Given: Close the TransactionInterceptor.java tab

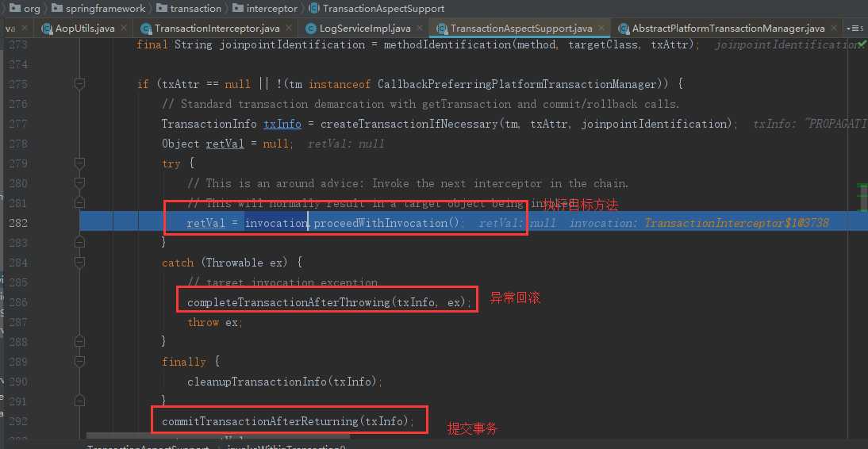Looking at the screenshot, I should coord(289,28).
